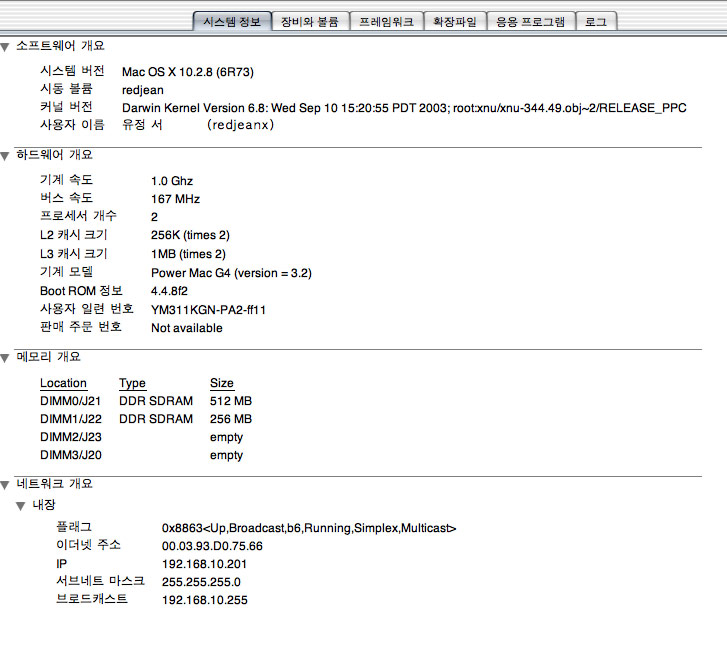
Task: Click the IP address 192.168.10.201
Action: [204, 563]
